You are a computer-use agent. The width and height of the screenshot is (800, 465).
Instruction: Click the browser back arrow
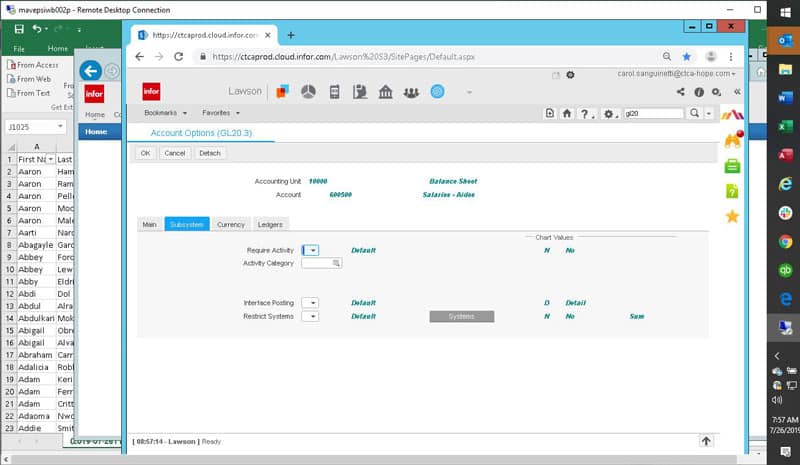click(x=140, y=57)
